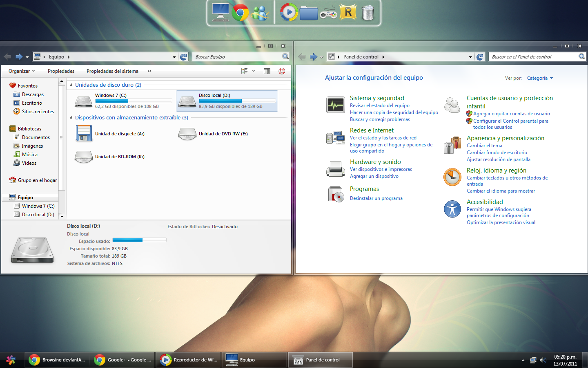Open the Categoría view dropdown

540,78
